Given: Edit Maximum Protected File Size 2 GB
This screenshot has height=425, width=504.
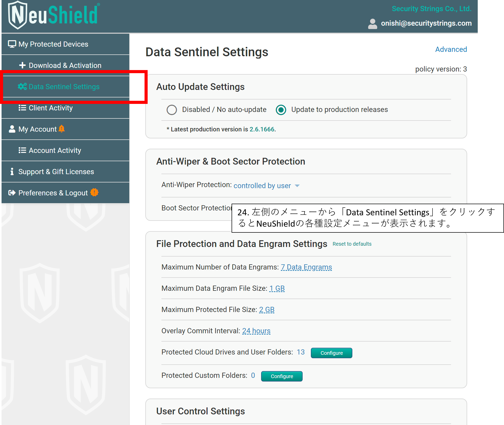Looking at the screenshot, I should click(x=267, y=309).
